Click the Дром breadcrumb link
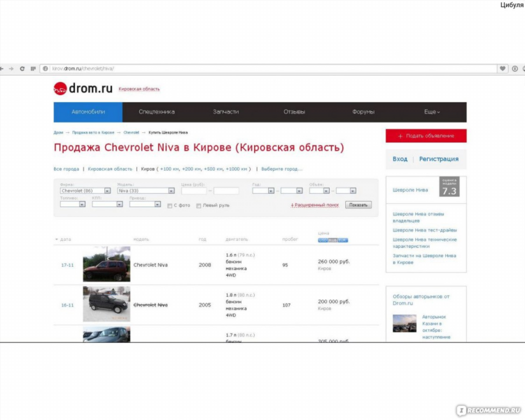The image size is (525, 420). [x=58, y=132]
